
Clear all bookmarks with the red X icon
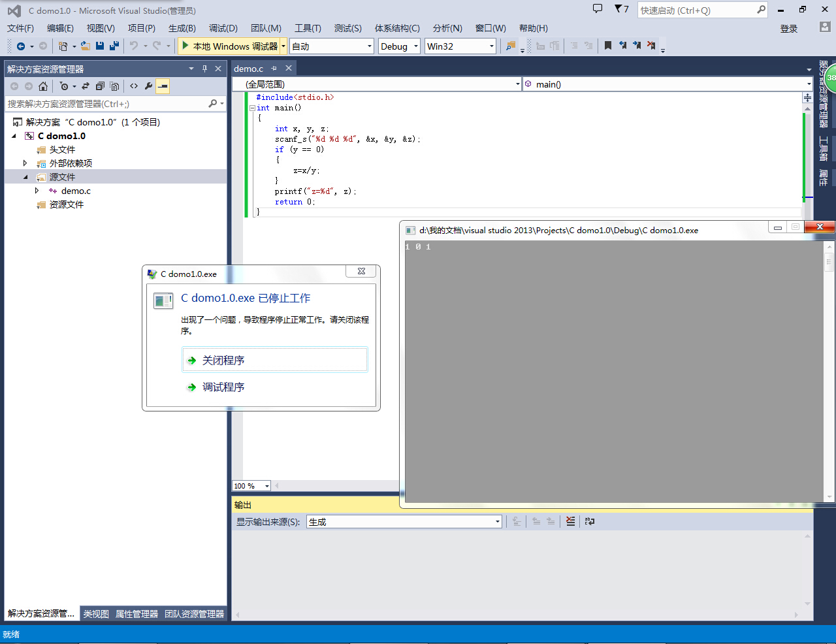[651, 46]
